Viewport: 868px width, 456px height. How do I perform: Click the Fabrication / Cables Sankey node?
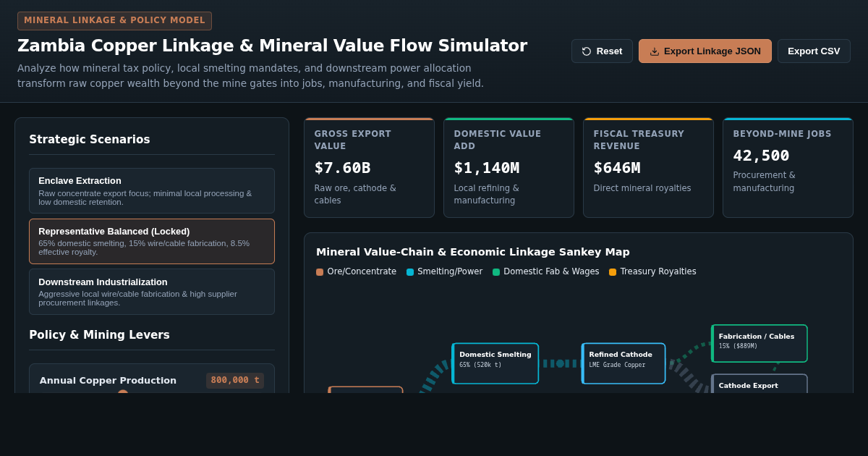pyautogui.click(x=759, y=343)
